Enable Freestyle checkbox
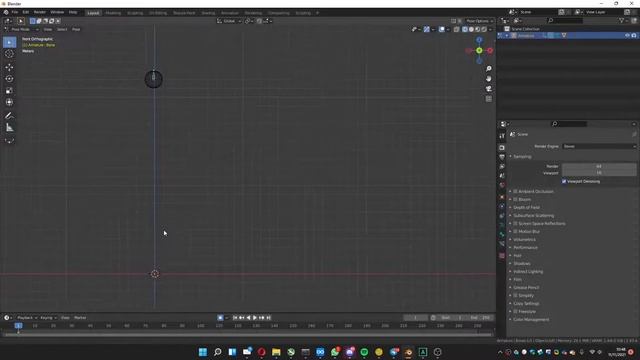Image resolution: width=640 pixels, height=360 pixels. [516, 311]
